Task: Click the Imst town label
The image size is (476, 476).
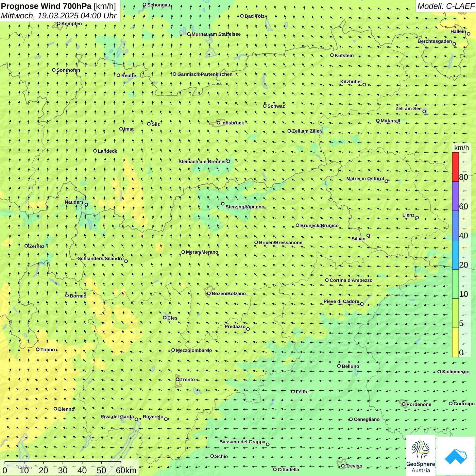Action: (x=129, y=129)
